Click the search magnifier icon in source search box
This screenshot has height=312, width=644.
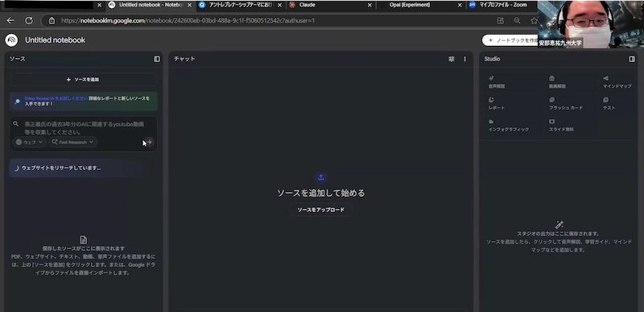tap(15, 123)
